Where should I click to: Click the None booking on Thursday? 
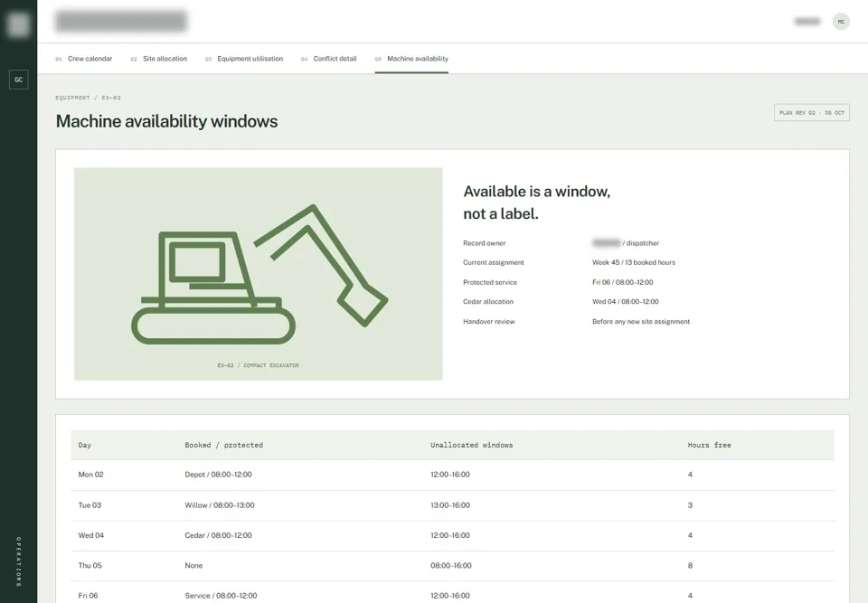193,565
